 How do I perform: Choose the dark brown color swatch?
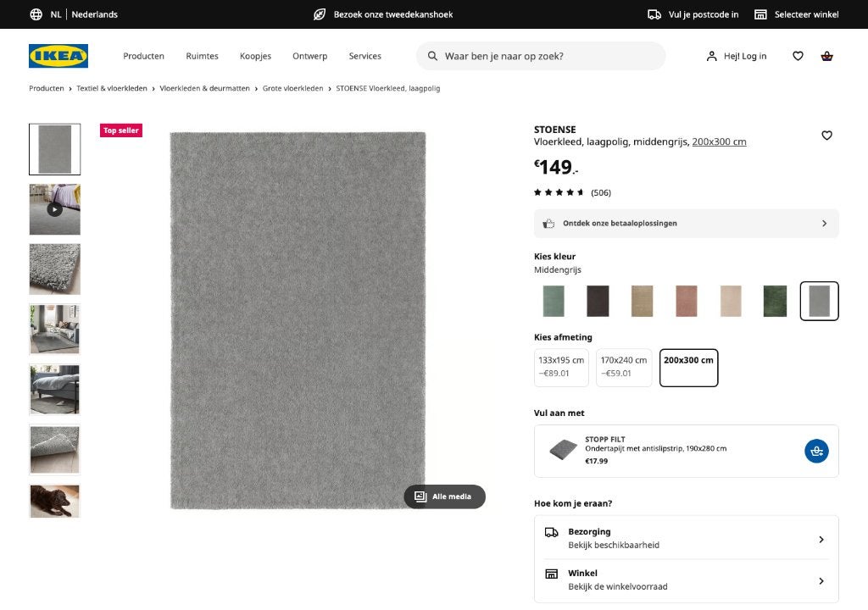point(598,301)
